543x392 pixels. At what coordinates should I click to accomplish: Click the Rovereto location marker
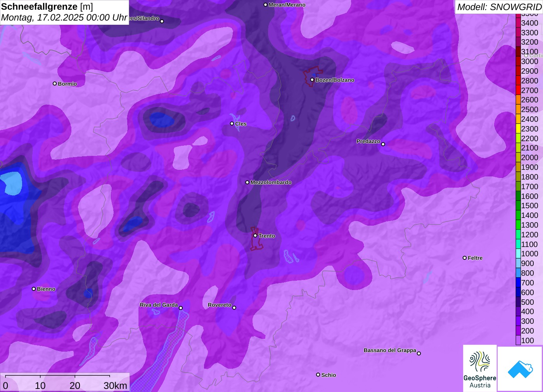click(x=234, y=307)
